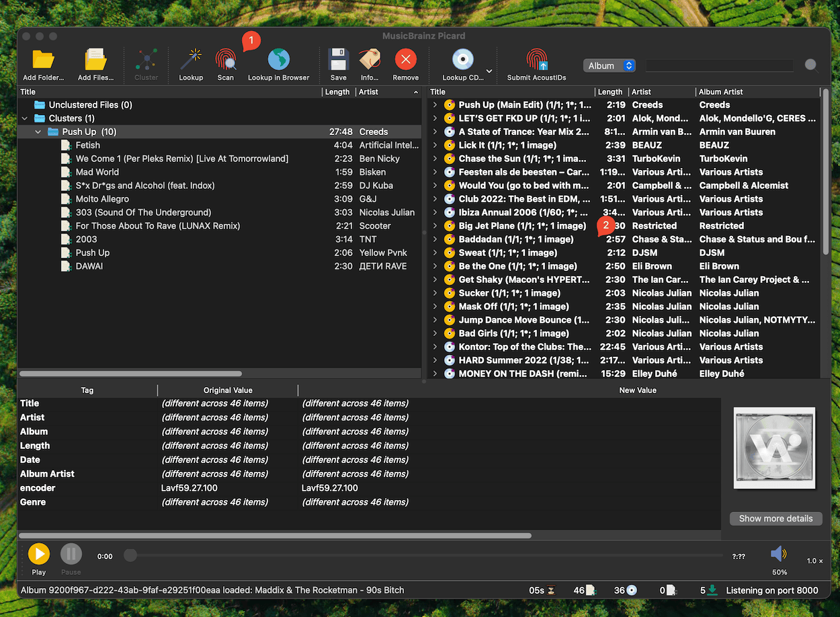The height and width of the screenshot is (617, 840).
Task: Click the Add Files toolbar icon
Action: click(95, 61)
